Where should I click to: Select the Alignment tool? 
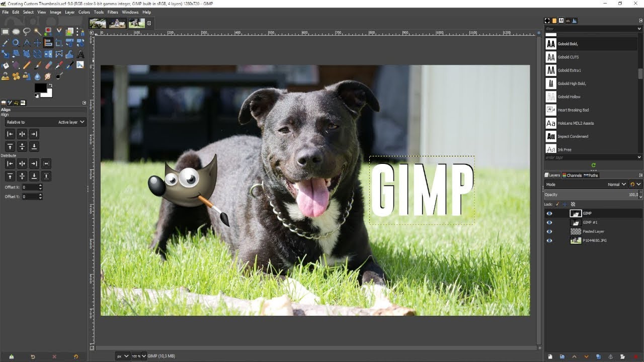point(48,43)
